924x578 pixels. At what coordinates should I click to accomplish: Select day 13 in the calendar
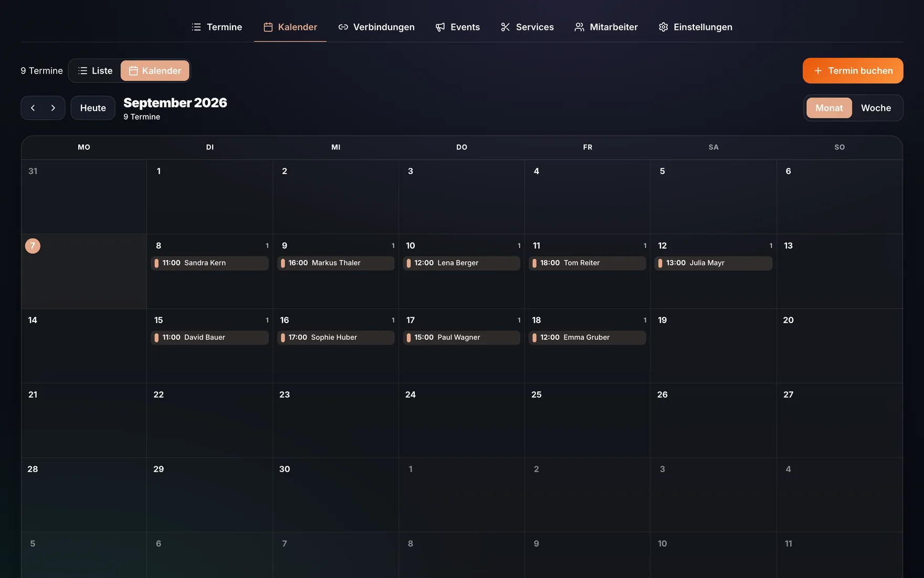click(x=839, y=271)
